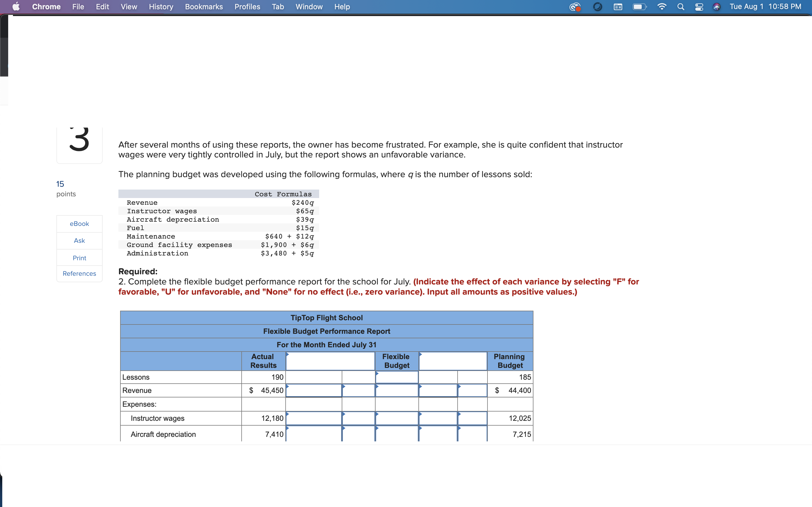This screenshot has width=812, height=507.
Task: Click the Wi-Fi status icon
Action: (x=661, y=7)
